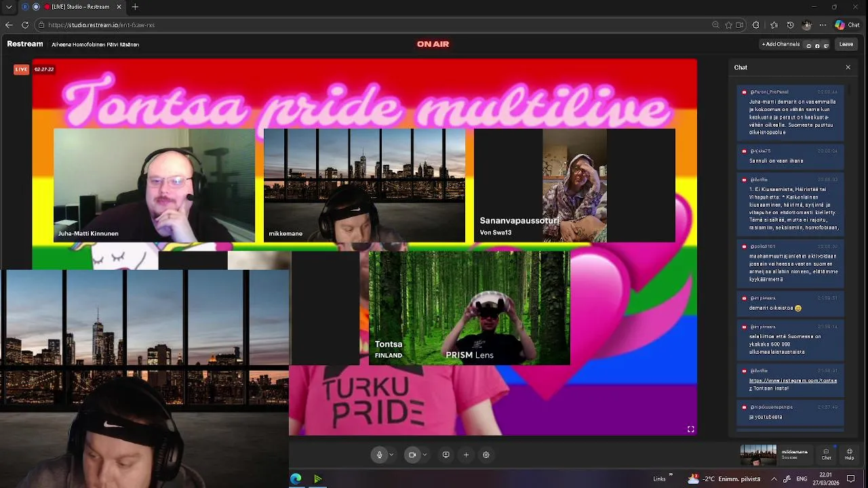Screen dimensions: 868x488
Task: Open the green arrow app on taskbar
Action: [317, 479]
